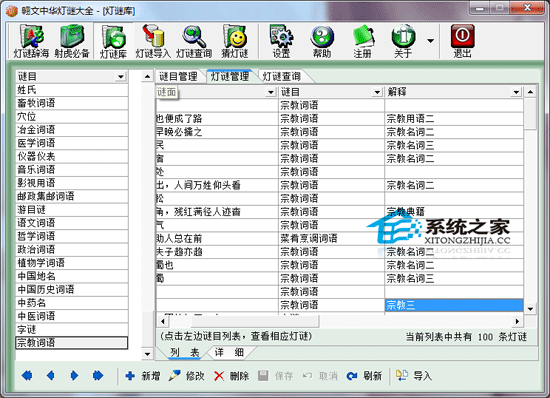This screenshot has height=398, width=550.
Task: Click the 刷新 refresh button
Action: click(x=364, y=376)
